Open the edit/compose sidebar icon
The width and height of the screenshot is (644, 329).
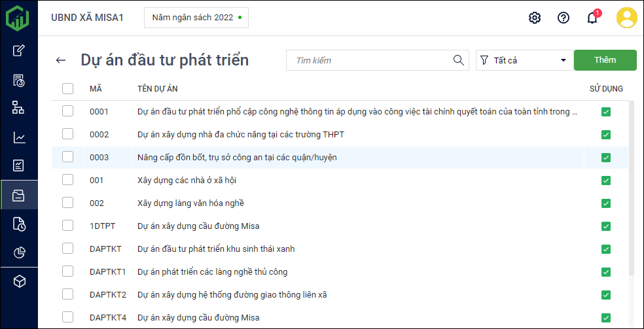pyautogui.click(x=19, y=50)
